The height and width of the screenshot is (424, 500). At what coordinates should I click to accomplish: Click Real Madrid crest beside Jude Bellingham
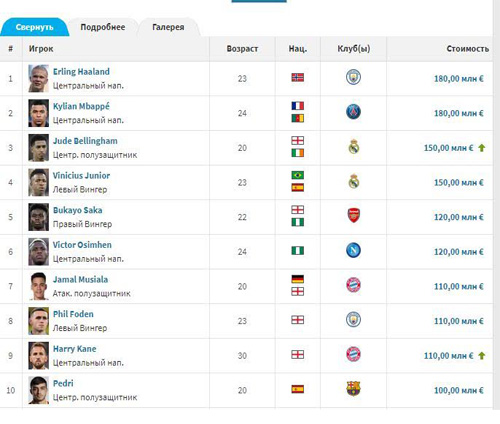pyautogui.click(x=354, y=147)
